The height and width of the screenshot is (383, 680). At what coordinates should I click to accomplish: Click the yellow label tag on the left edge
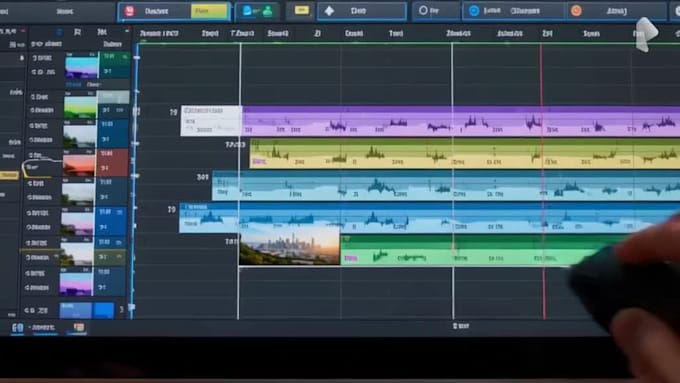coord(9,175)
